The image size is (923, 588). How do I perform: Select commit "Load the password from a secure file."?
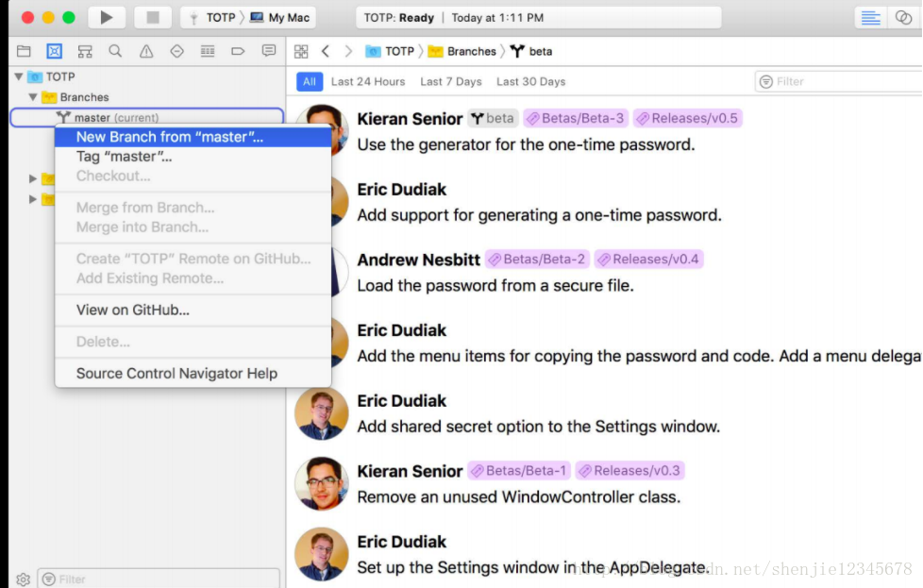(x=495, y=285)
